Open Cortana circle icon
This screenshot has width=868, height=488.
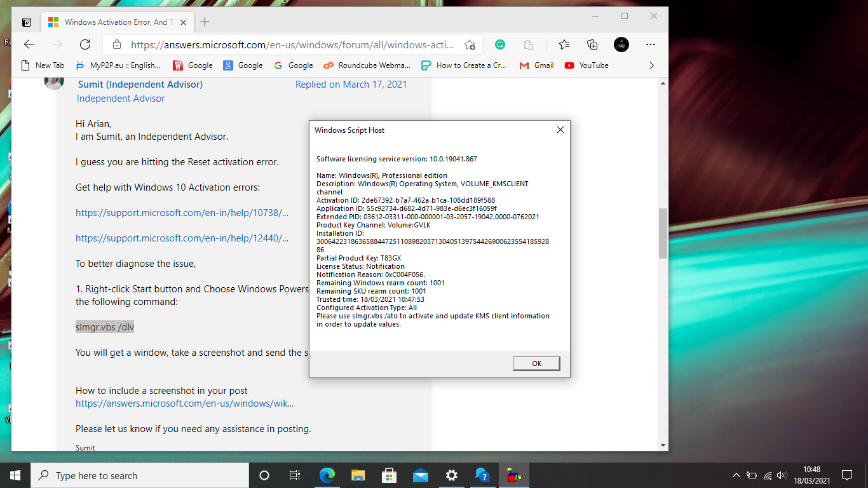(264, 475)
